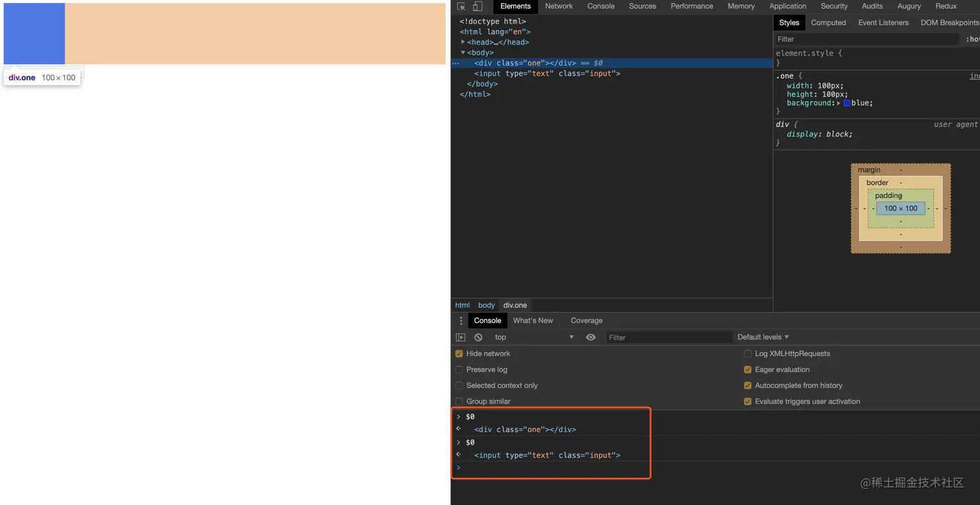Clear console with the ban icon
Screen dimensions: 980x505
pos(478,338)
